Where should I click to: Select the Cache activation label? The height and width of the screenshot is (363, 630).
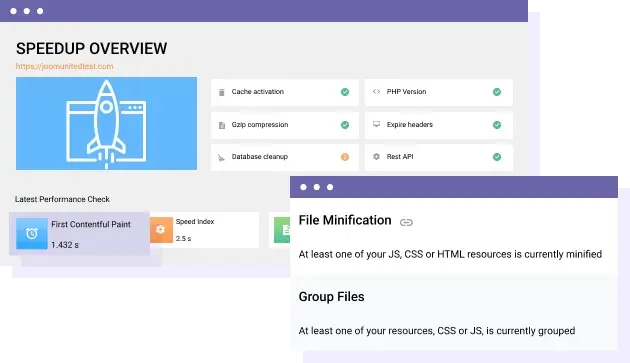click(258, 92)
